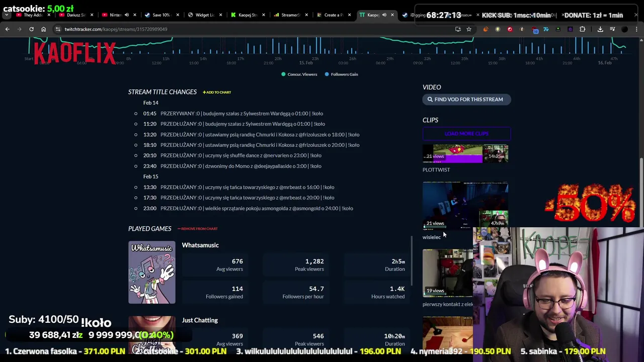Open the 'wisielec' clip thumbnail

(465, 206)
